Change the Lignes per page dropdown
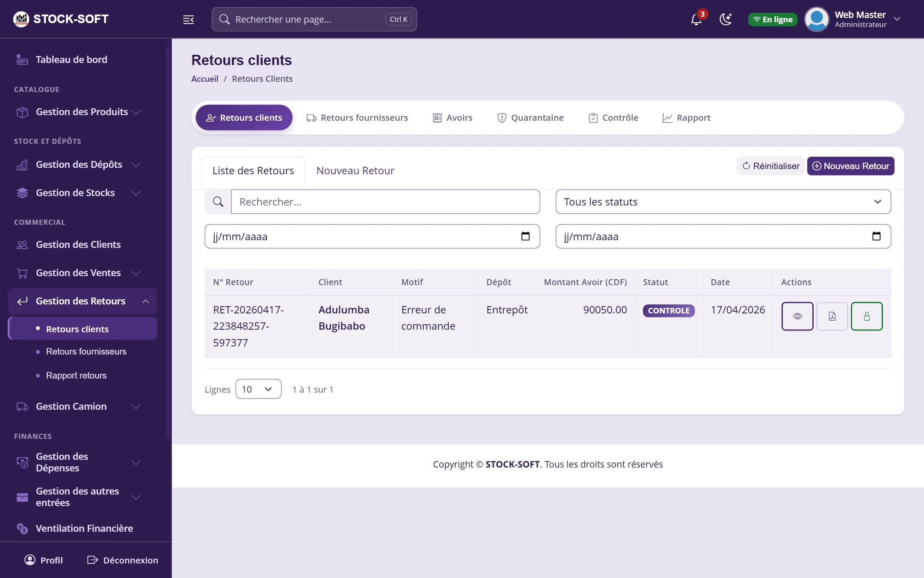The height and width of the screenshot is (578, 924). pos(258,389)
